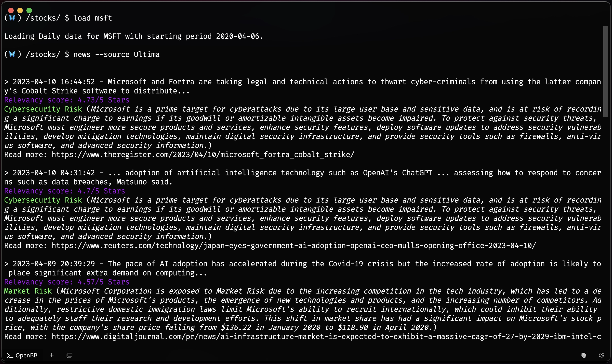
Task: Open the theregister.com Cobalt Strike article link
Action: (203, 154)
